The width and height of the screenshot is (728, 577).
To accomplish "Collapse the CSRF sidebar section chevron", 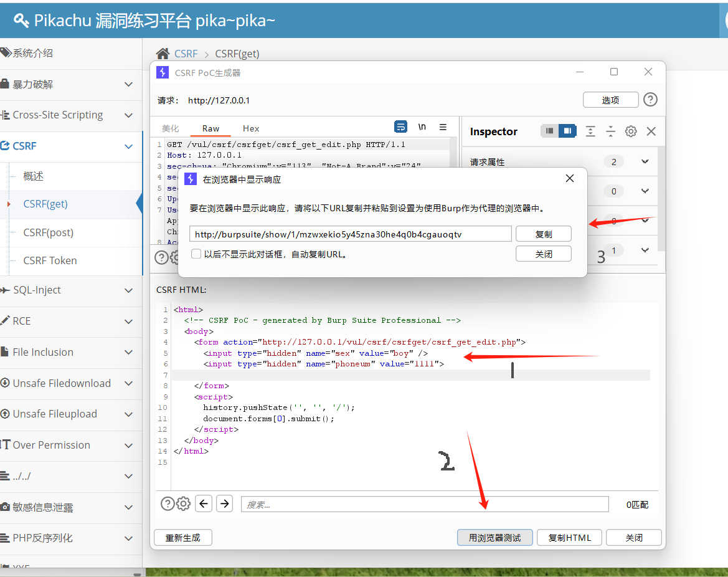I will pos(129,146).
